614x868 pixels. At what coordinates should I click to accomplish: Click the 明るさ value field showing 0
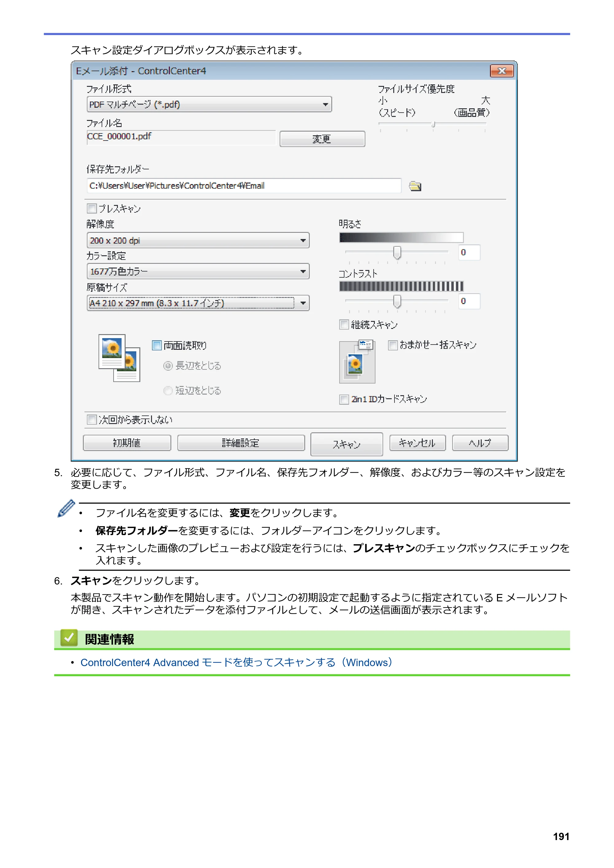(469, 253)
